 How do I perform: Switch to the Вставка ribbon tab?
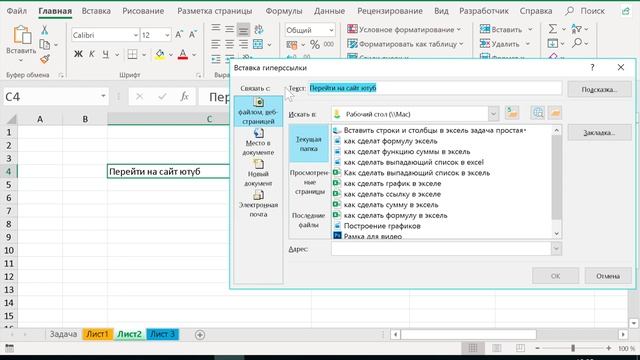point(96,11)
